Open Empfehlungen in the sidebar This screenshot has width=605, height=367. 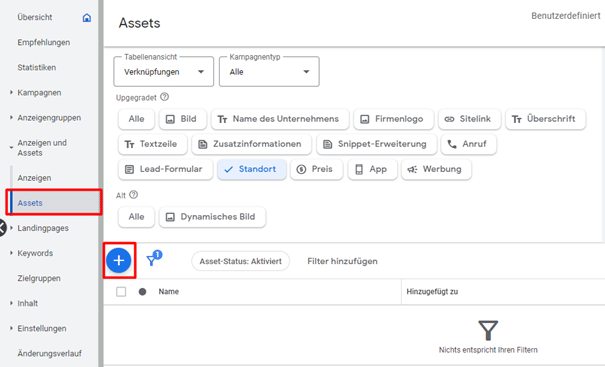pyautogui.click(x=44, y=42)
